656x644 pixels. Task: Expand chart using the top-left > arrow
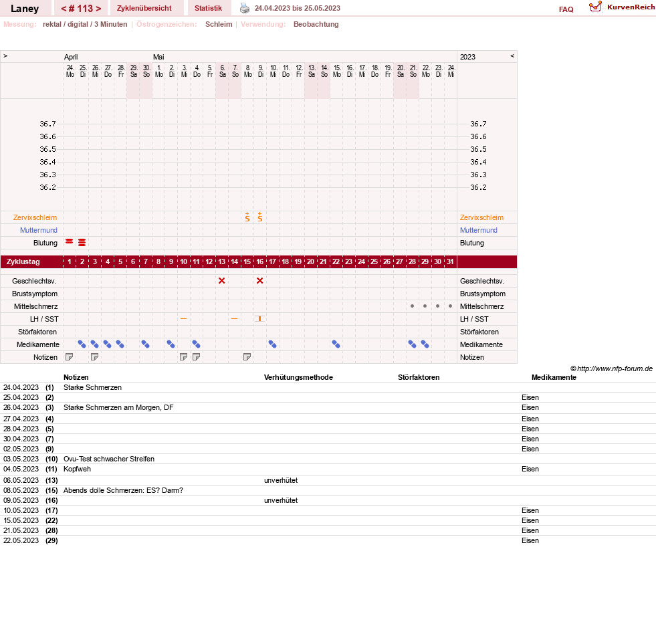click(x=5, y=56)
